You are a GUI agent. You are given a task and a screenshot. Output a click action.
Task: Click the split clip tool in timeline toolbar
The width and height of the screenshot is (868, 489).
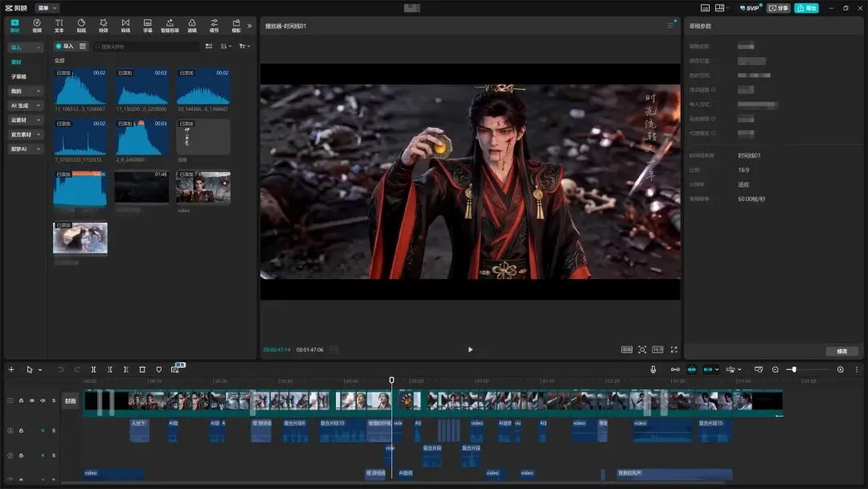click(x=93, y=370)
